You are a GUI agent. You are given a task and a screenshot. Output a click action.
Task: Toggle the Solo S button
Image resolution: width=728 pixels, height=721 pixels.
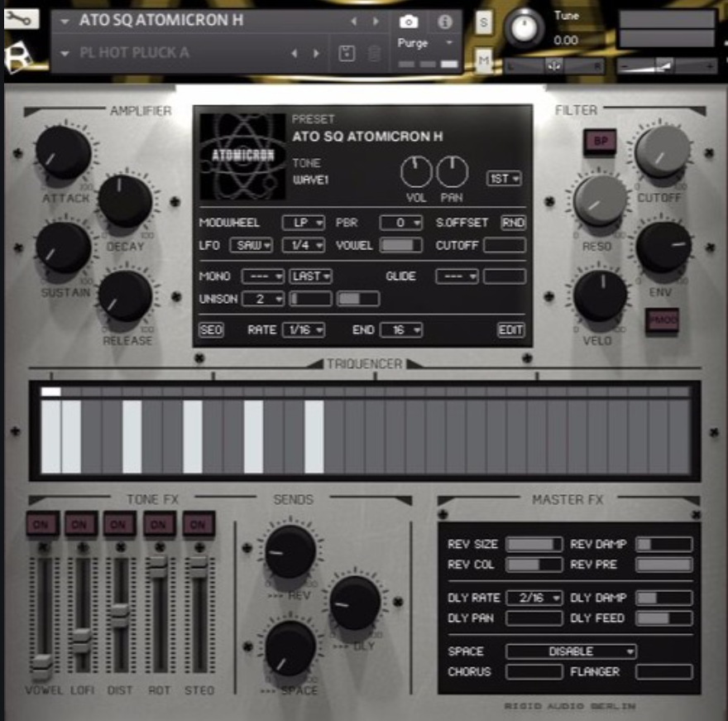[x=484, y=22]
